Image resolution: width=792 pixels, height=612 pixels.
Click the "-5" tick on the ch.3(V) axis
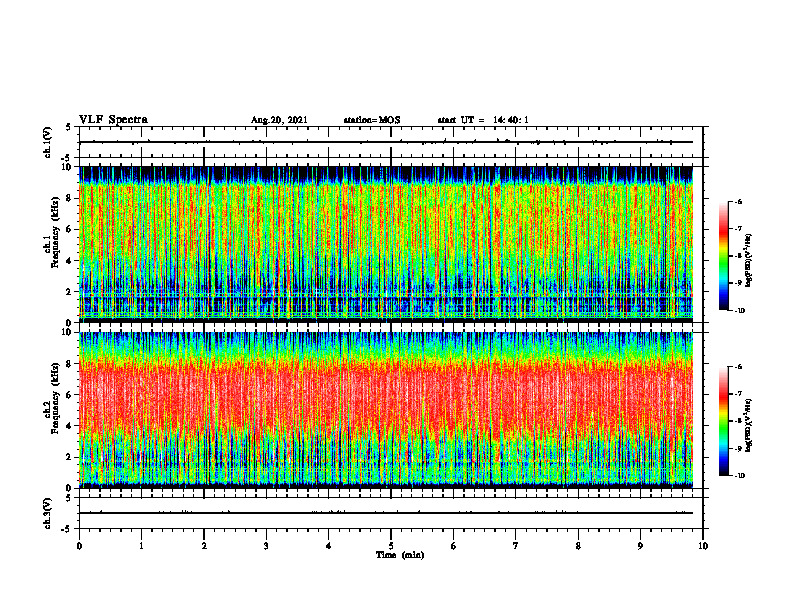click(x=66, y=529)
